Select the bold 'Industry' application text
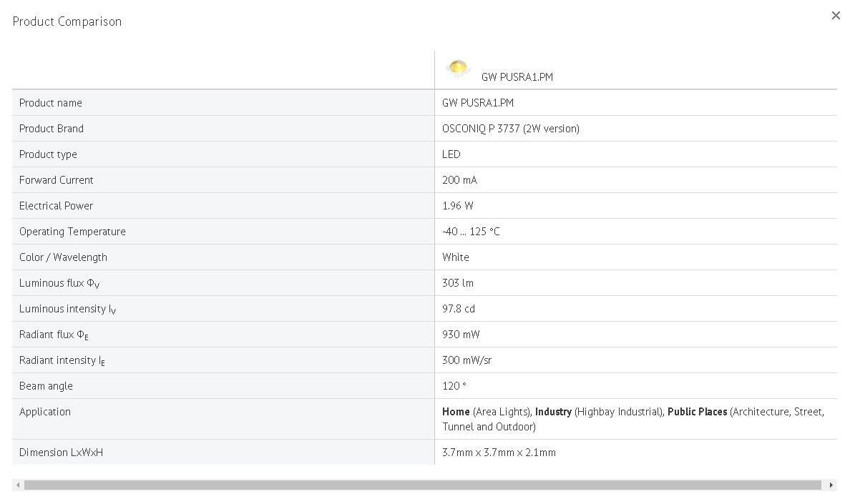Viewport: 850px width, 504px height. (553, 412)
